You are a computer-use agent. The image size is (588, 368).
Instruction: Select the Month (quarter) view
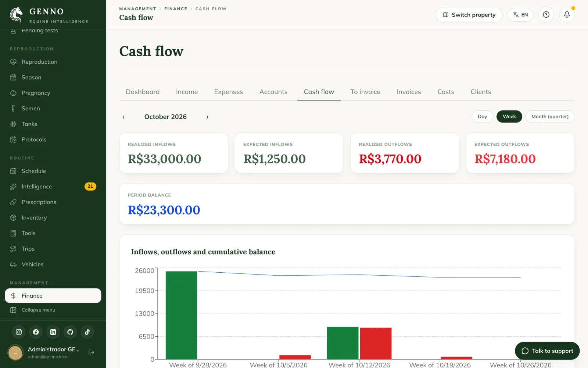pyautogui.click(x=550, y=117)
